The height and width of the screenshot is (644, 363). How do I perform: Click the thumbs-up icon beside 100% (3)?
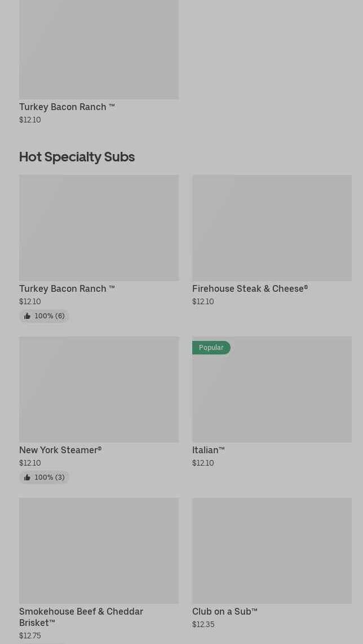coord(27,477)
